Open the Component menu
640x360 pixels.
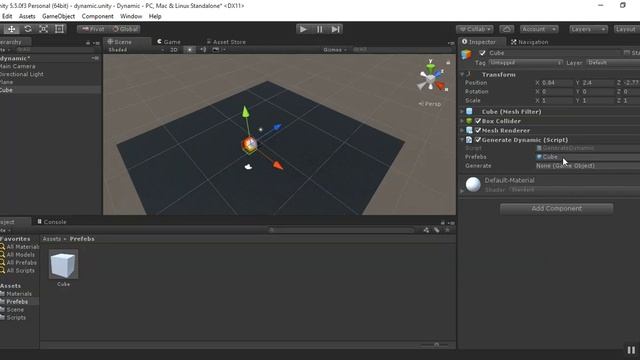(x=98, y=16)
